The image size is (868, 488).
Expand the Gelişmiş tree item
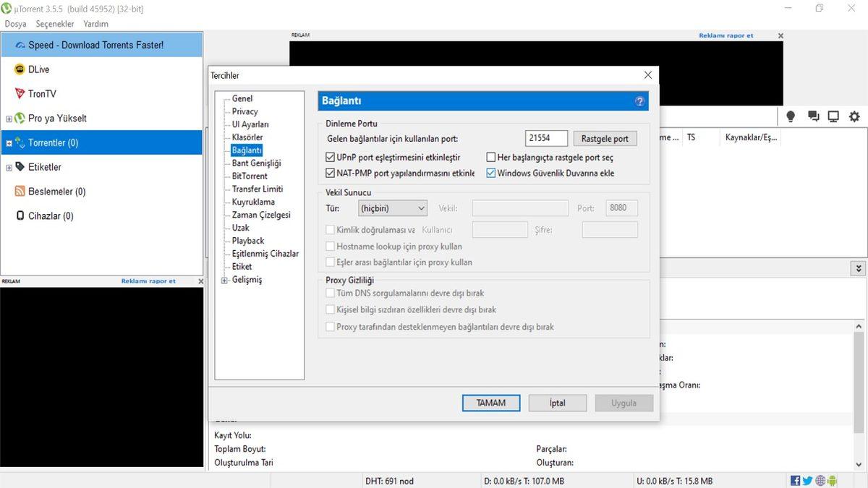click(224, 279)
